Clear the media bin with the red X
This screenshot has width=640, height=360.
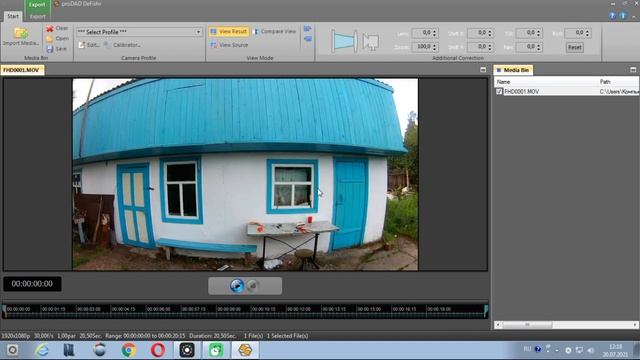pos(50,29)
